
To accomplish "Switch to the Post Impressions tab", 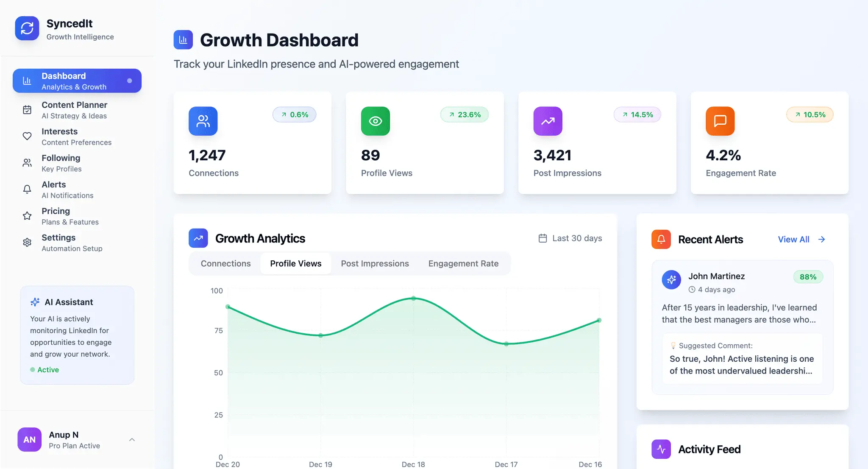I will [x=375, y=264].
